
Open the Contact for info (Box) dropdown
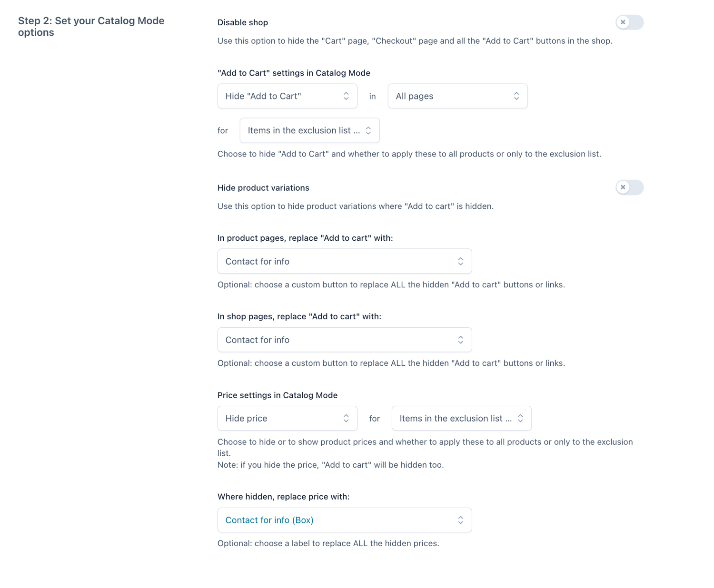tap(344, 520)
